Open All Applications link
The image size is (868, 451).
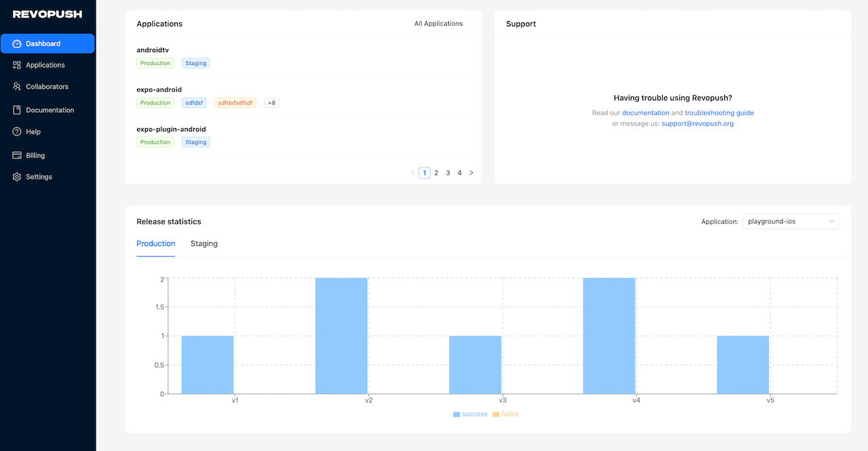coord(438,23)
